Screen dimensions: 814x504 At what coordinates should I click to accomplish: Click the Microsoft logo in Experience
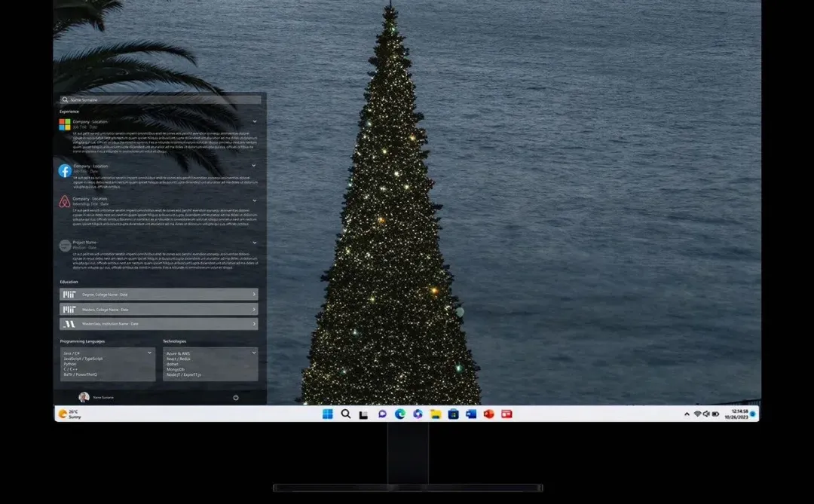tap(64, 124)
